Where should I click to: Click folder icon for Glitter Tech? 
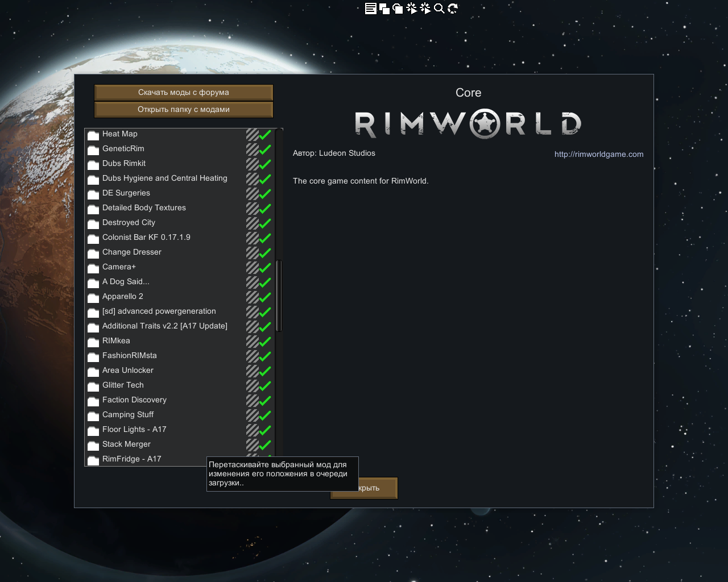(x=93, y=386)
